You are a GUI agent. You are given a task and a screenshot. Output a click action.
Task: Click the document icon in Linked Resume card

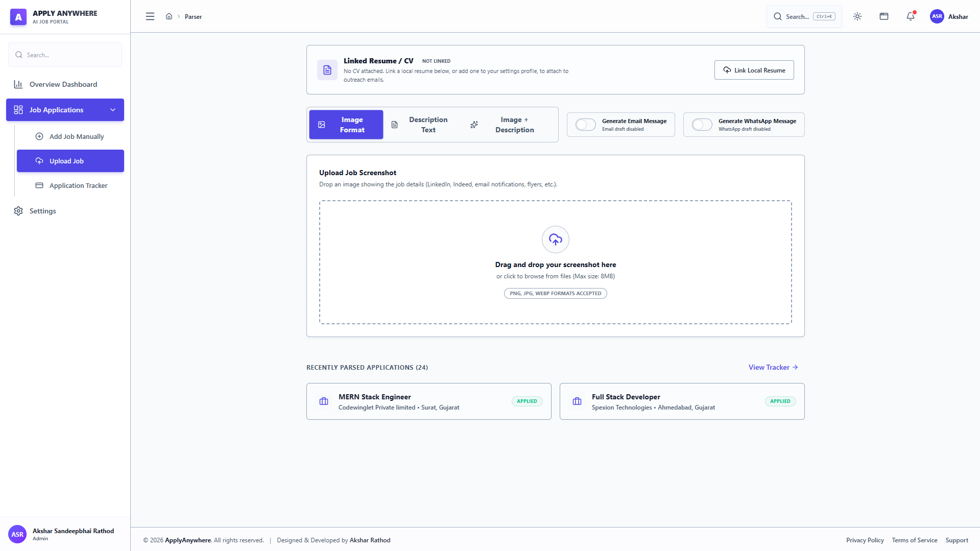coord(327,70)
